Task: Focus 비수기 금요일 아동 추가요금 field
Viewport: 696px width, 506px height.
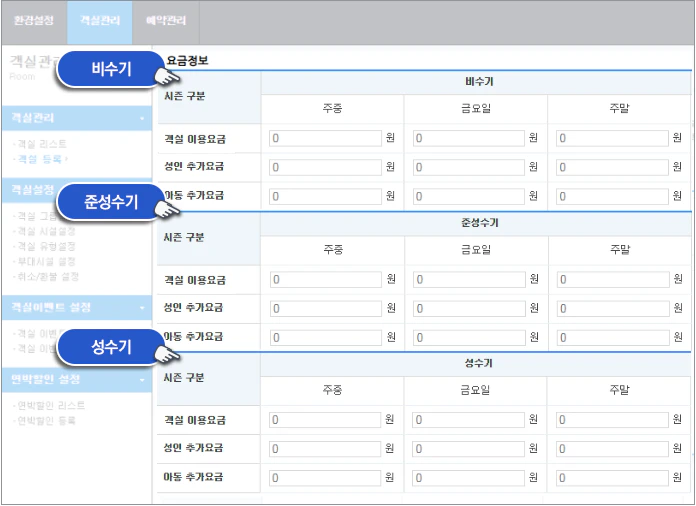Action: [x=469, y=196]
